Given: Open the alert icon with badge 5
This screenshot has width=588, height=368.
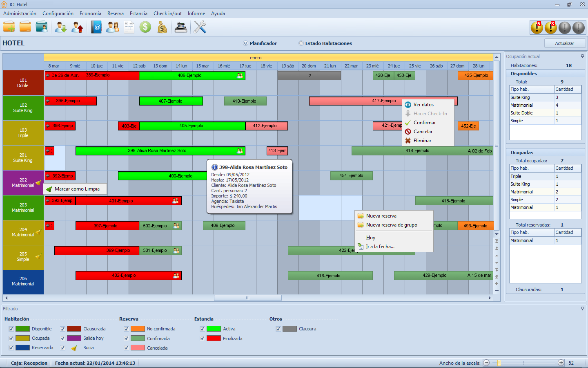Looking at the screenshot, I should point(537,27).
